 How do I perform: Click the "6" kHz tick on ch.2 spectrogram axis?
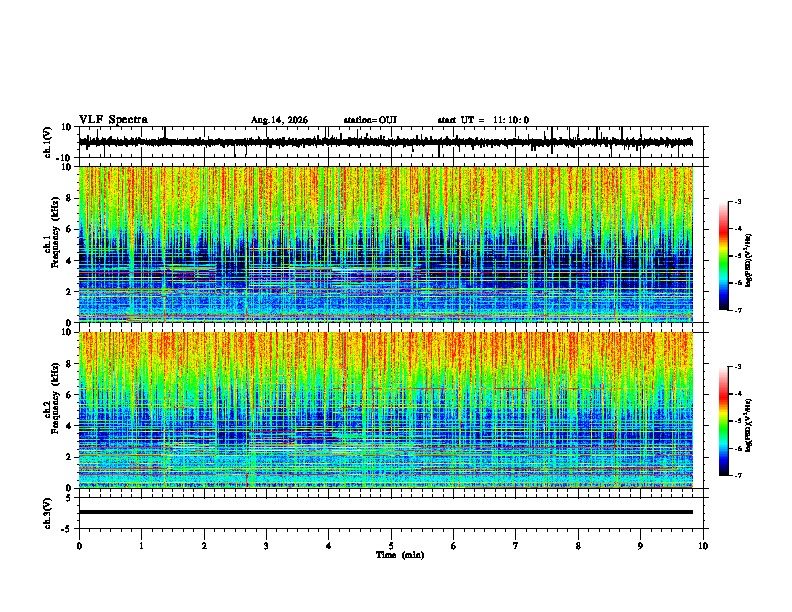point(70,394)
